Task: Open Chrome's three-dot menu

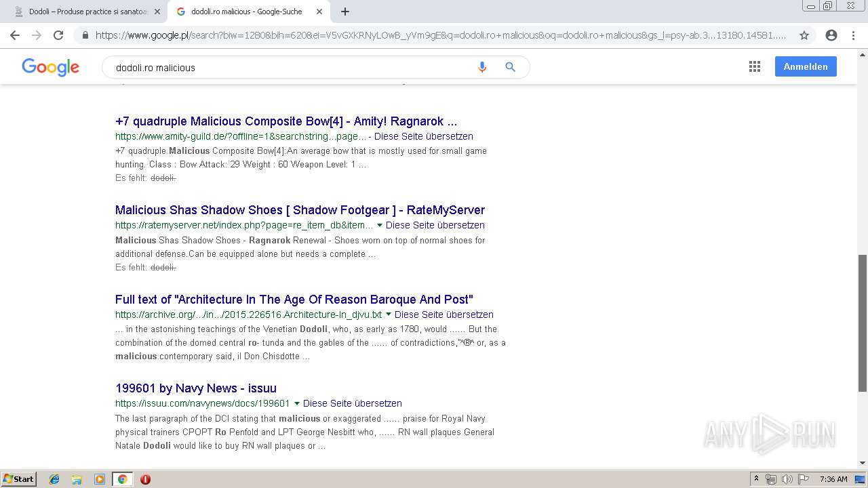Action: coord(853,35)
